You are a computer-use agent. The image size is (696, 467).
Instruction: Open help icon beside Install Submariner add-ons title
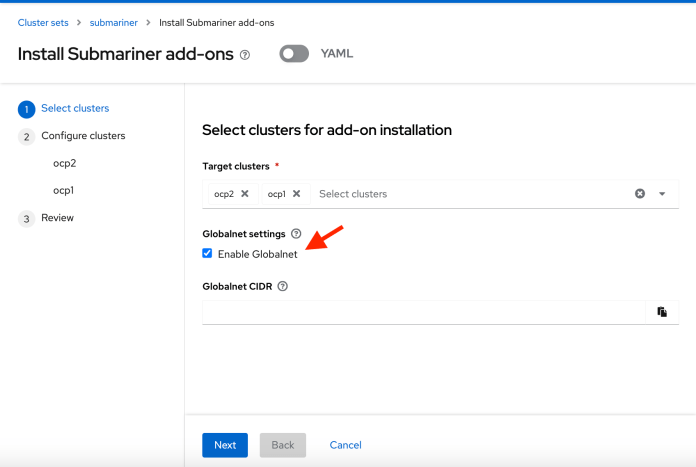pos(245,55)
